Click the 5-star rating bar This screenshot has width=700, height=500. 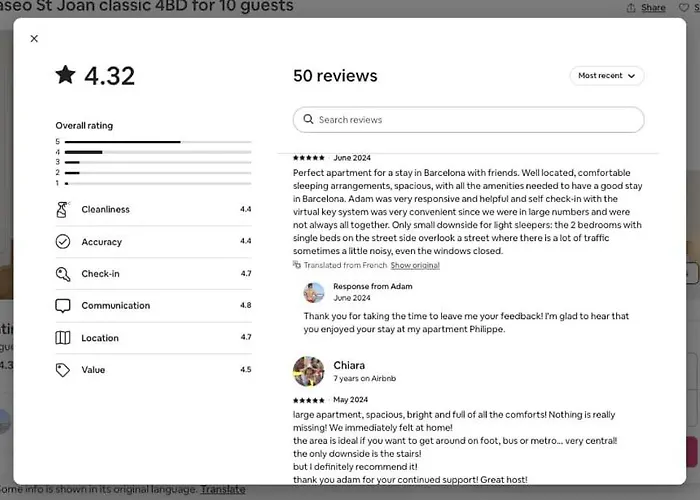tap(158, 142)
